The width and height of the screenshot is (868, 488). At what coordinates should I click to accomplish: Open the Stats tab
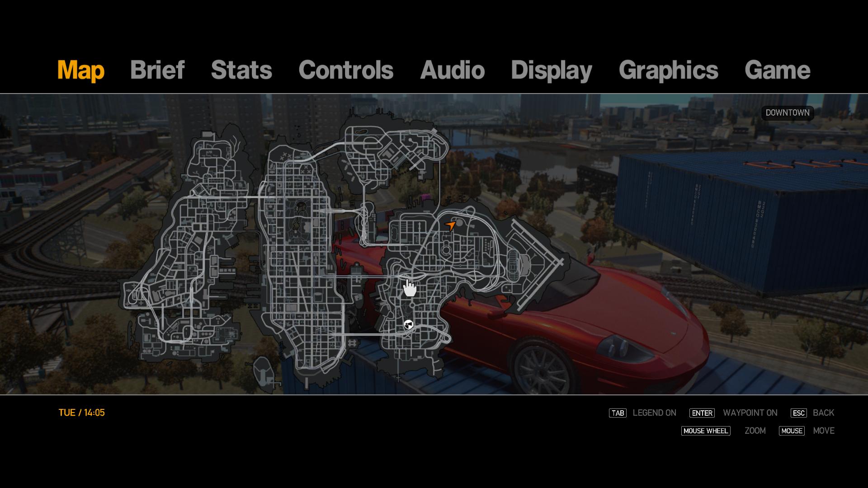(241, 70)
